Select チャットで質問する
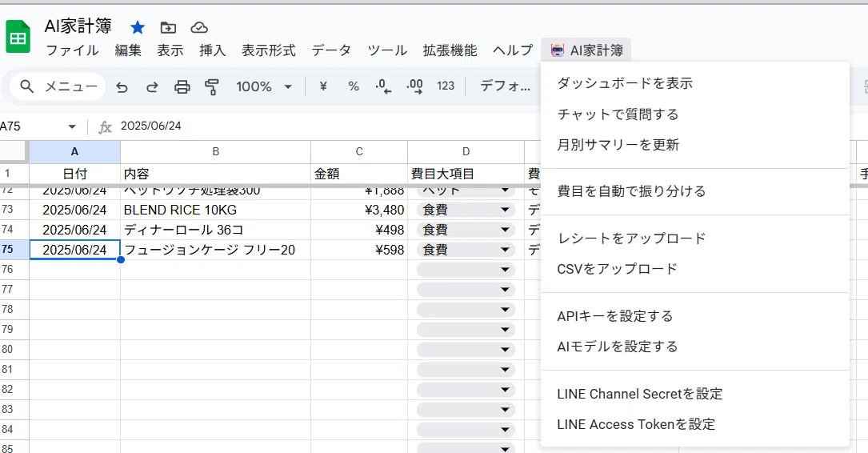Screen dimensions: 868x453 coord(694,114)
